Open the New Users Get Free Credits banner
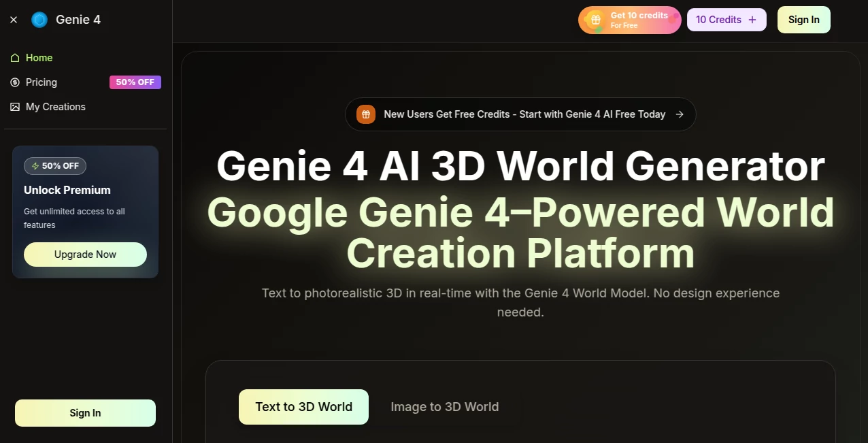Screen dimensions: 868x443 [x=520, y=114]
